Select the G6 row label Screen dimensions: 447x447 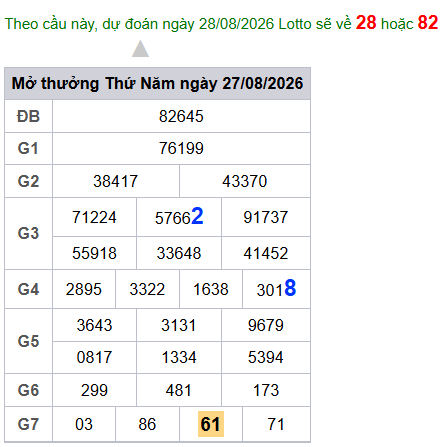[x=28, y=390]
